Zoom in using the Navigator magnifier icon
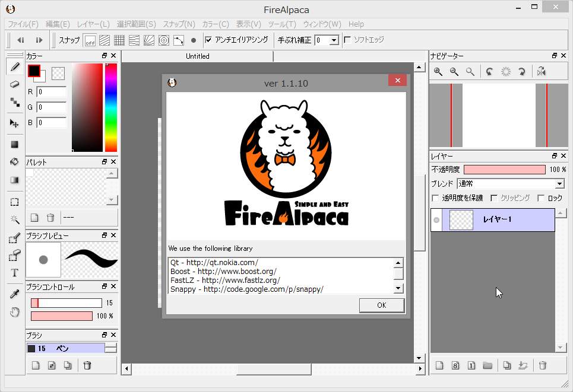The width and height of the screenshot is (573, 392). [438, 71]
